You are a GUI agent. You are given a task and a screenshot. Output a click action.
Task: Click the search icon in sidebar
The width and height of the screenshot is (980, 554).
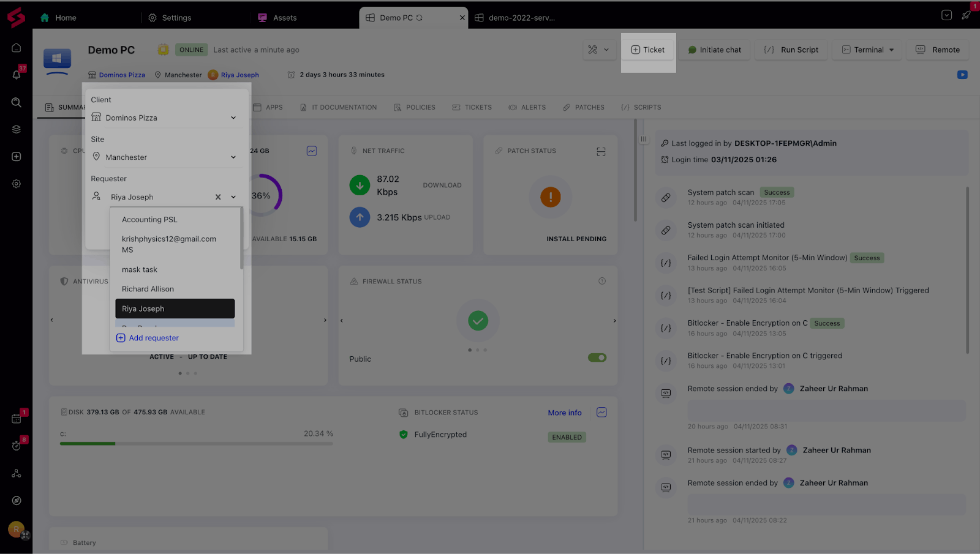(x=17, y=102)
